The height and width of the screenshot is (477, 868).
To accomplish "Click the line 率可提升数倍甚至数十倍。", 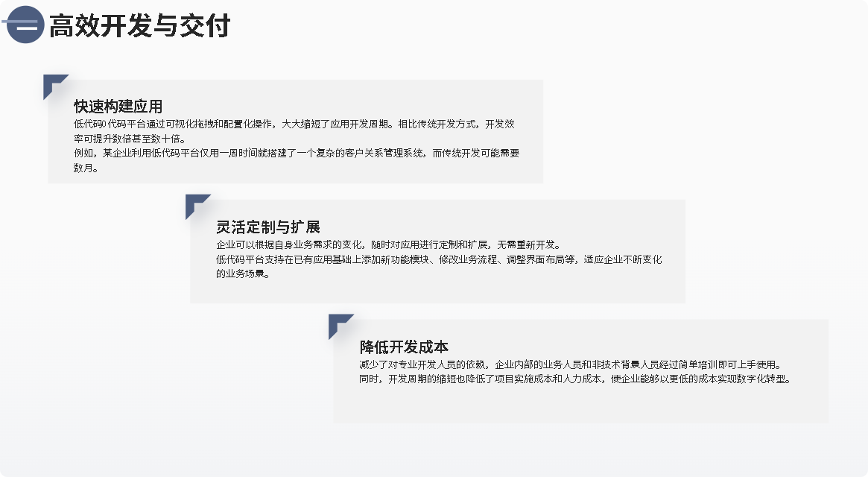I will tap(130, 139).
